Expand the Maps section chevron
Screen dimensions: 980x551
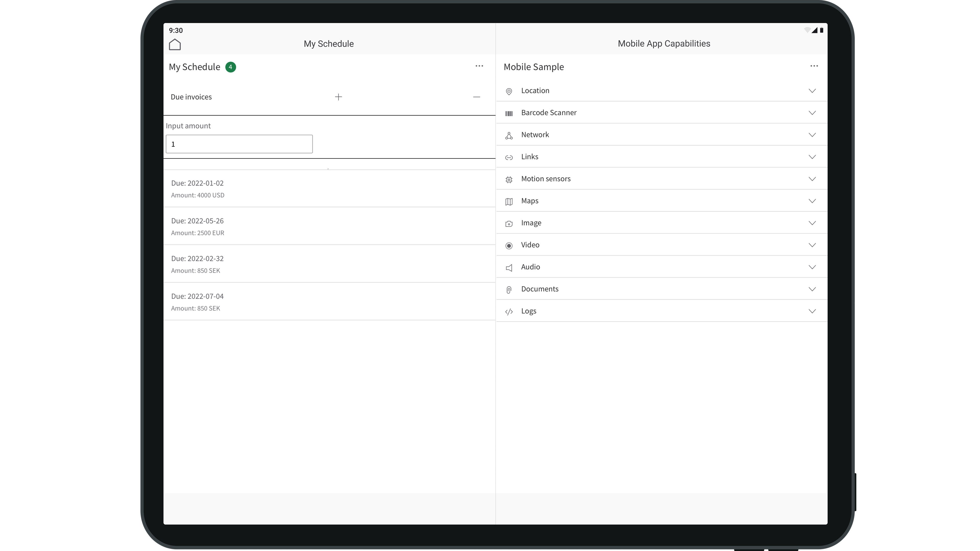[812, 201]
